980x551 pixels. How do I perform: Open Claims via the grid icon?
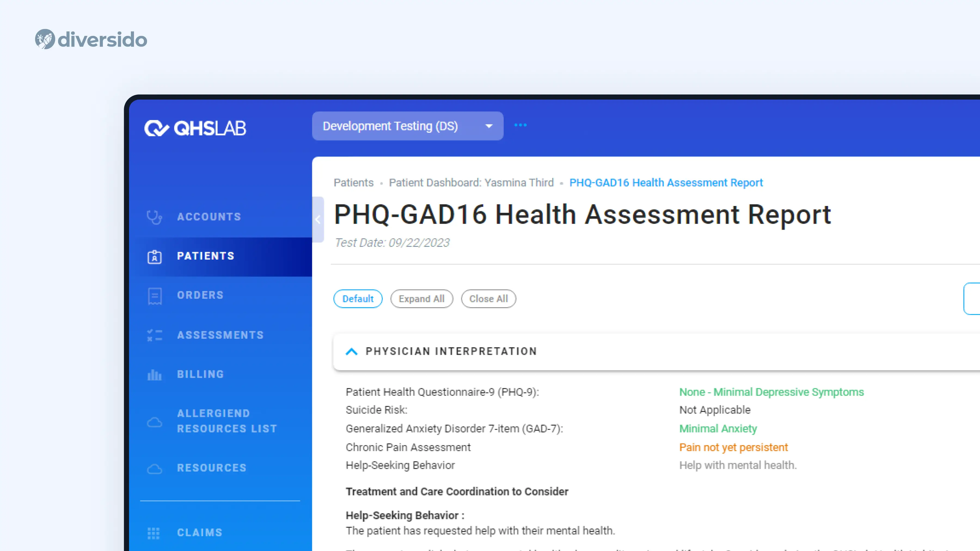[154, 532]
